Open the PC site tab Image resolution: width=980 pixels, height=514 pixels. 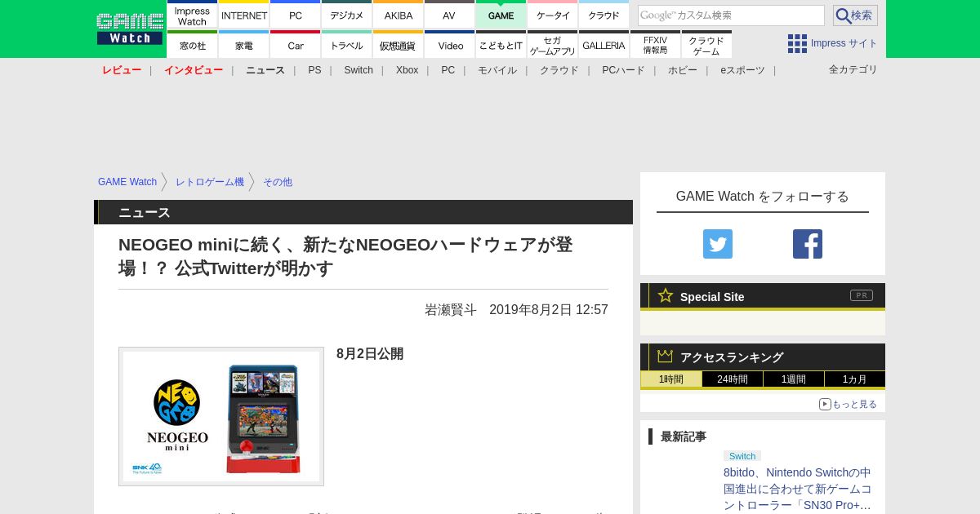tap(296, 15)
